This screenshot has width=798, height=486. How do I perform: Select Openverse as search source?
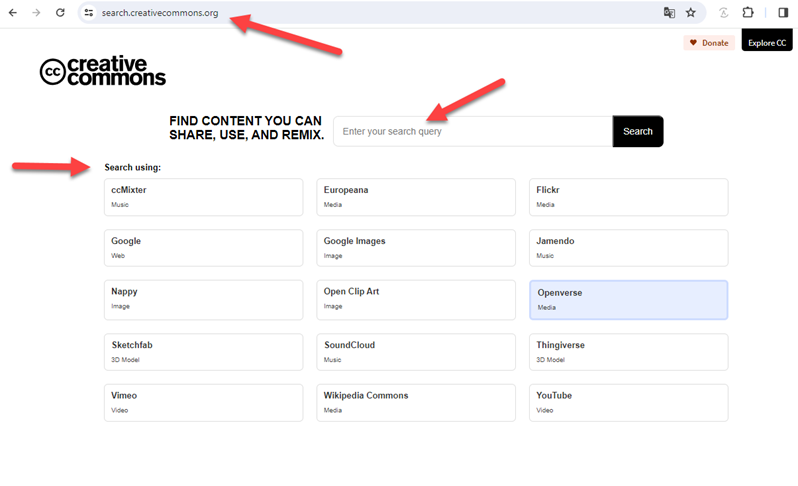[x=628, y=299]
